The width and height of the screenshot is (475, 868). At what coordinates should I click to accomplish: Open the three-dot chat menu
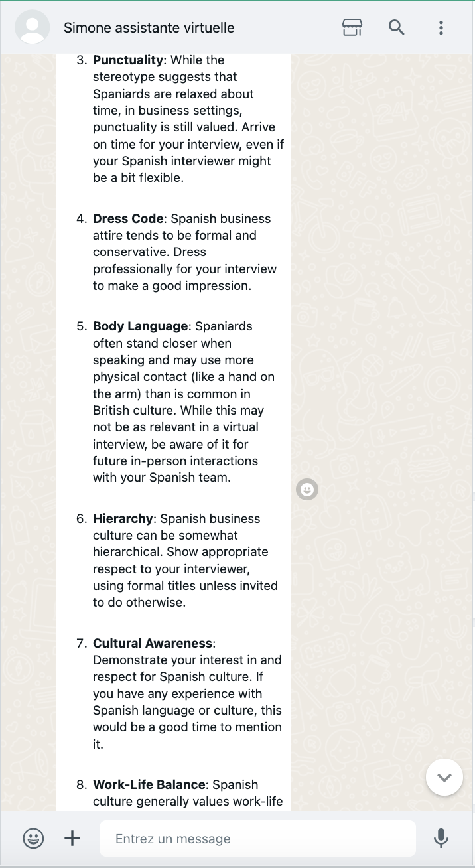point(441,27)
